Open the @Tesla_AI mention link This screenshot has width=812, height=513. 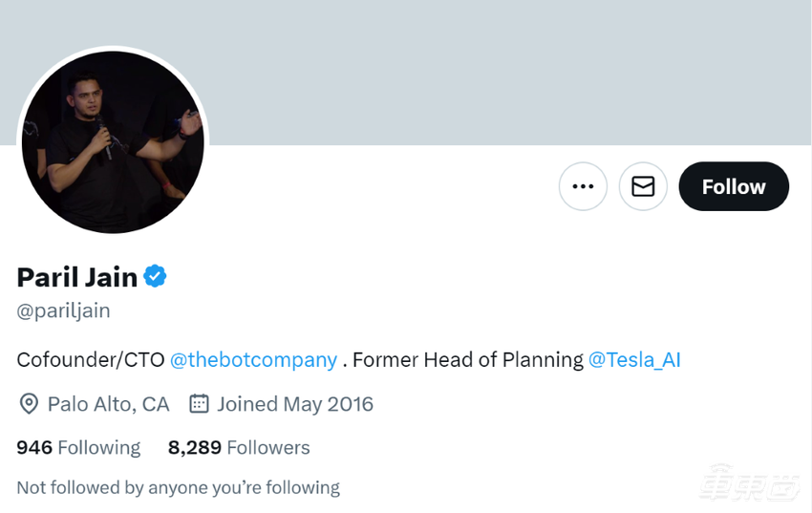634,360
